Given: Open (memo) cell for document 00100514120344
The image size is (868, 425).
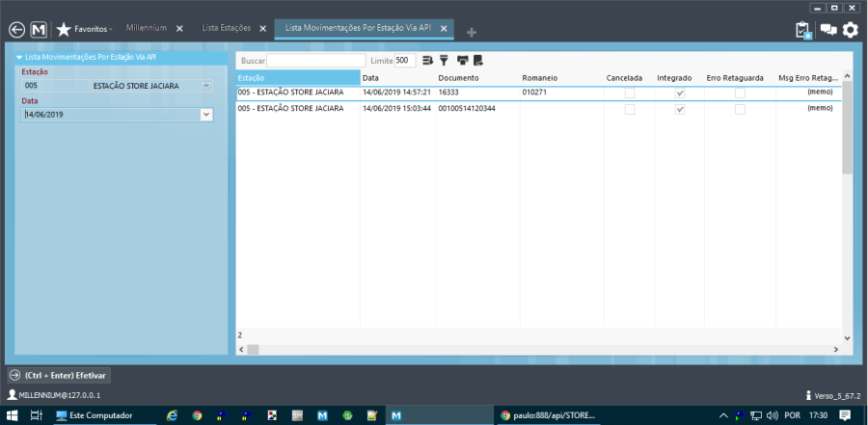Looking at the screenshot, I should coord(819,108).
